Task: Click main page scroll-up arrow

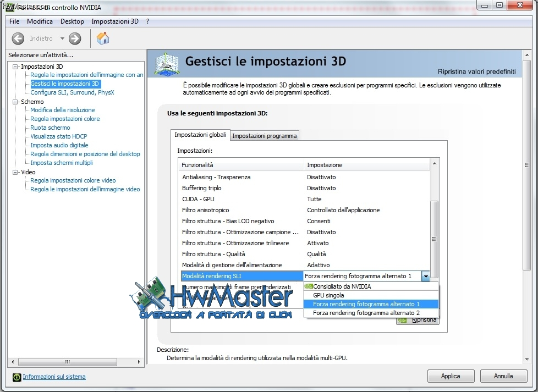Action: coord(526,55)
